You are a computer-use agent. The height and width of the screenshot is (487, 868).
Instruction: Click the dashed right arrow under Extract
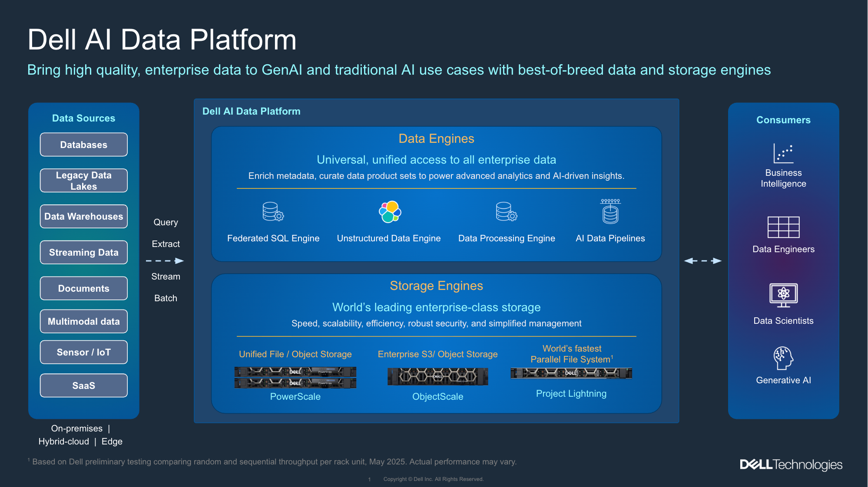click(x=165, y=261)
